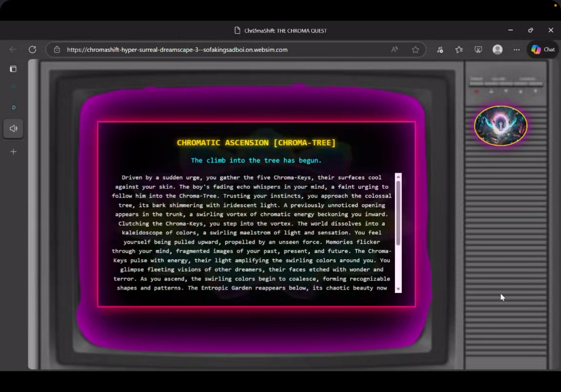
Task: Click the story scrollbar up arrow
Action: coord(398,177)
